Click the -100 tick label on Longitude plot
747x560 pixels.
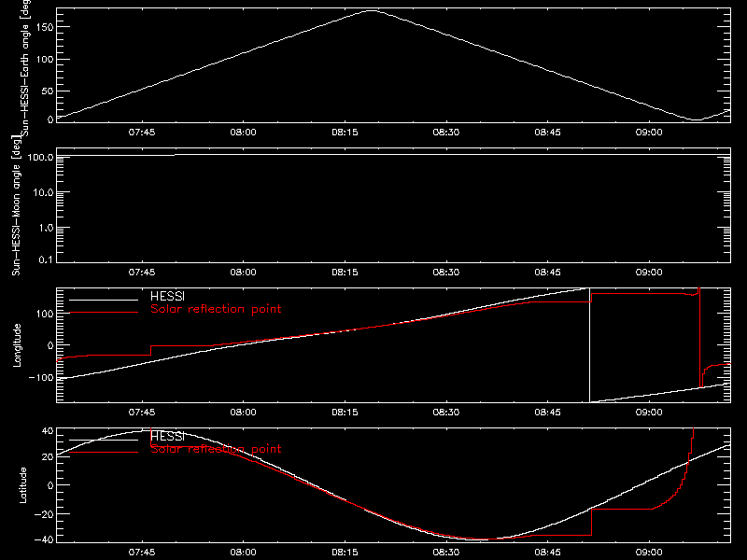pos(41,377)
